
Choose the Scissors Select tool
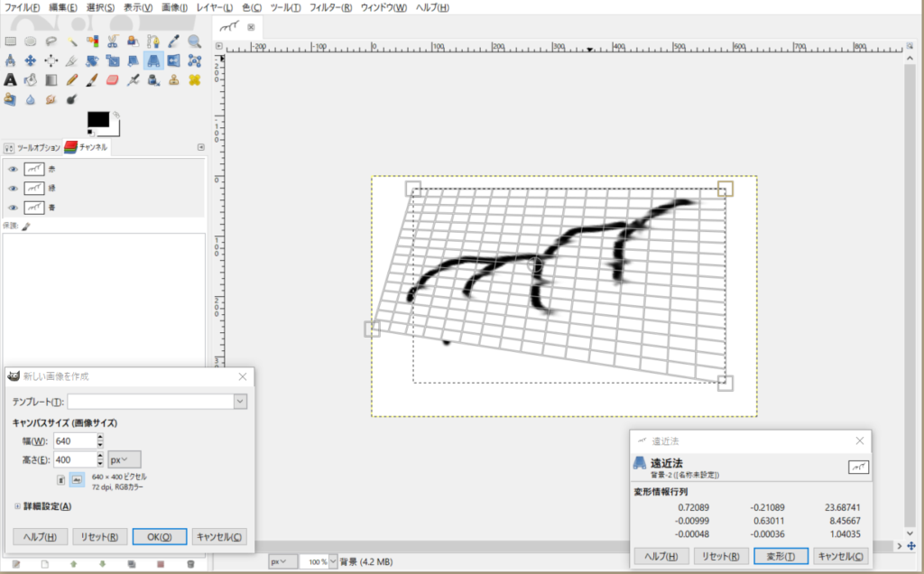coord(112,41)
